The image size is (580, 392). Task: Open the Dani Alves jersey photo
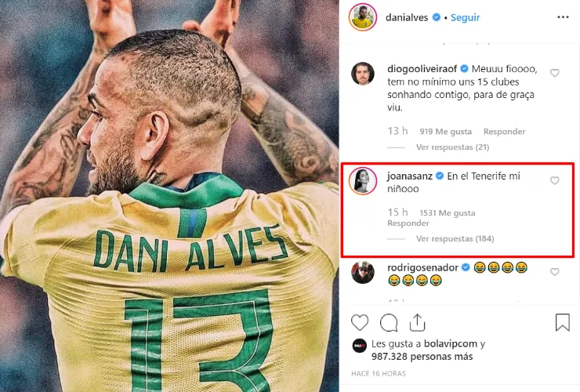169,196
